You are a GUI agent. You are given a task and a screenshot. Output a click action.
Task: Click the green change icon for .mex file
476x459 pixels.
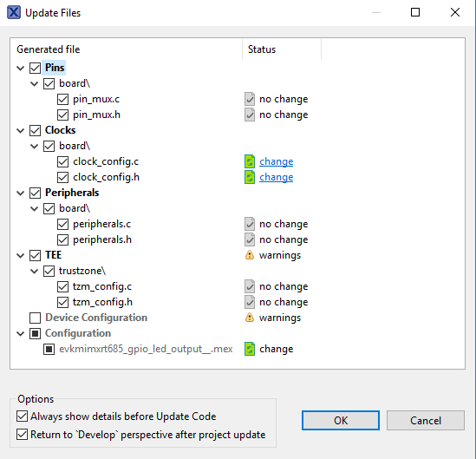(250, 349)
